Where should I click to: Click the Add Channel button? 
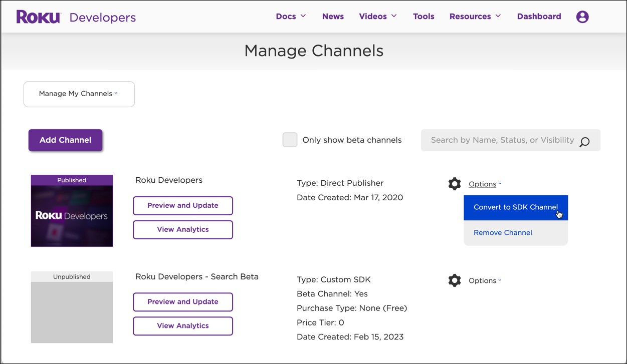coord(65,140)
